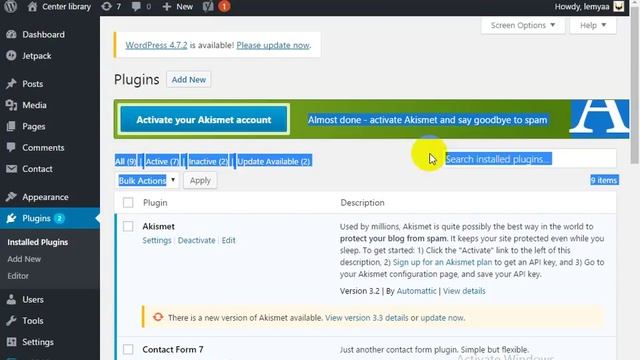The width and height of the screenshot is (640, 360).
Task: Click Akismet Deactivate link
Action: click(196, 240)
